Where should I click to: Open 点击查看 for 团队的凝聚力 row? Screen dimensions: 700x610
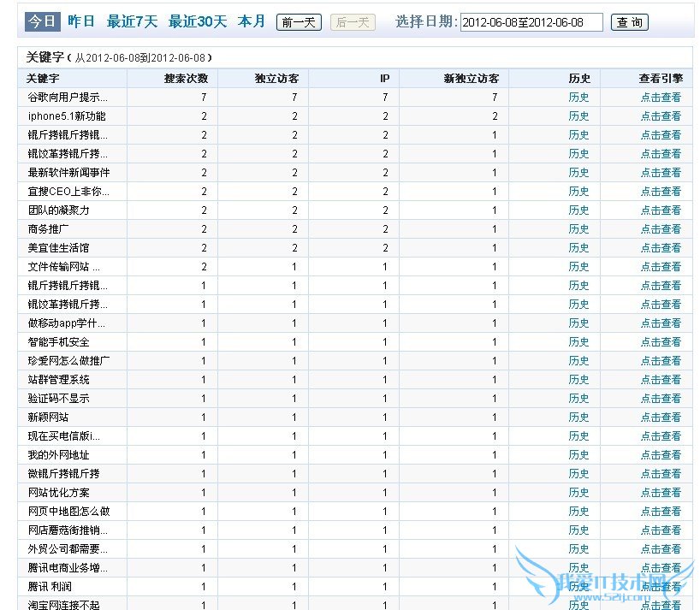coord(661,210)
